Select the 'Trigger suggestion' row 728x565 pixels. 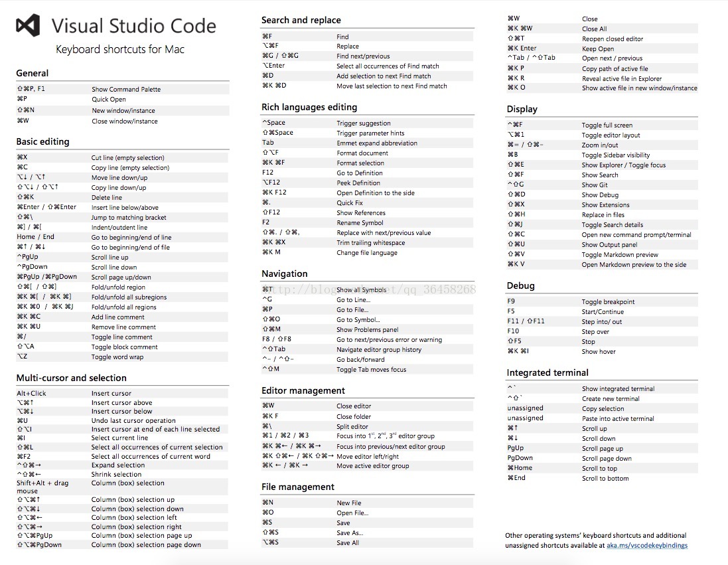[x=367, y=123]
